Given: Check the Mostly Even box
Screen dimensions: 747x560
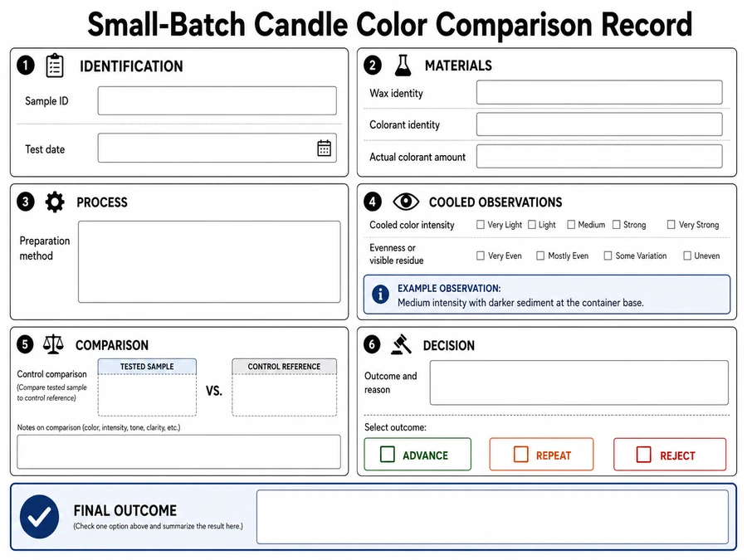Looking at the screenshot, I should tap(540, 256).
